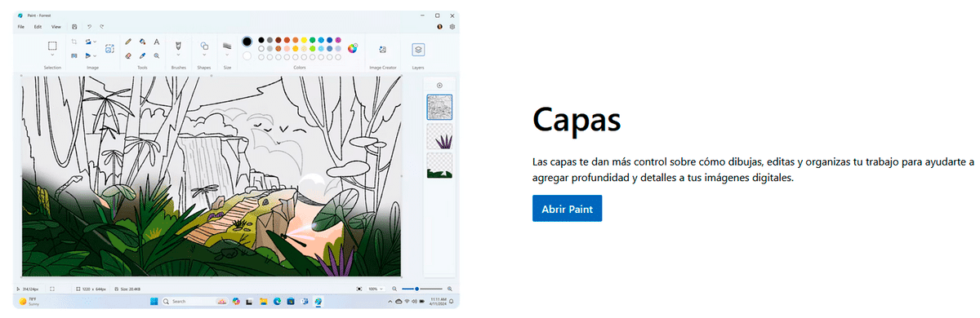
Task: Click the line Size icon
Action: tap(227, 46)
